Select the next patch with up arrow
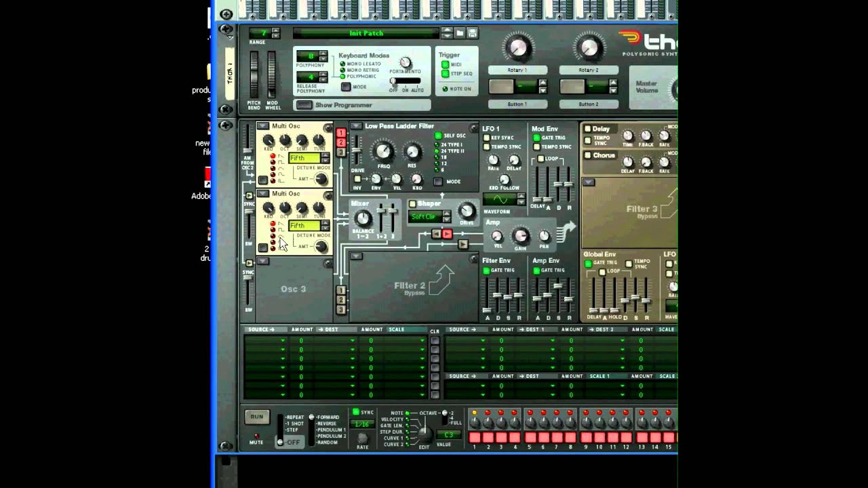Image resolution: width=868 pixels, height=488 pixels. [447, 30]
